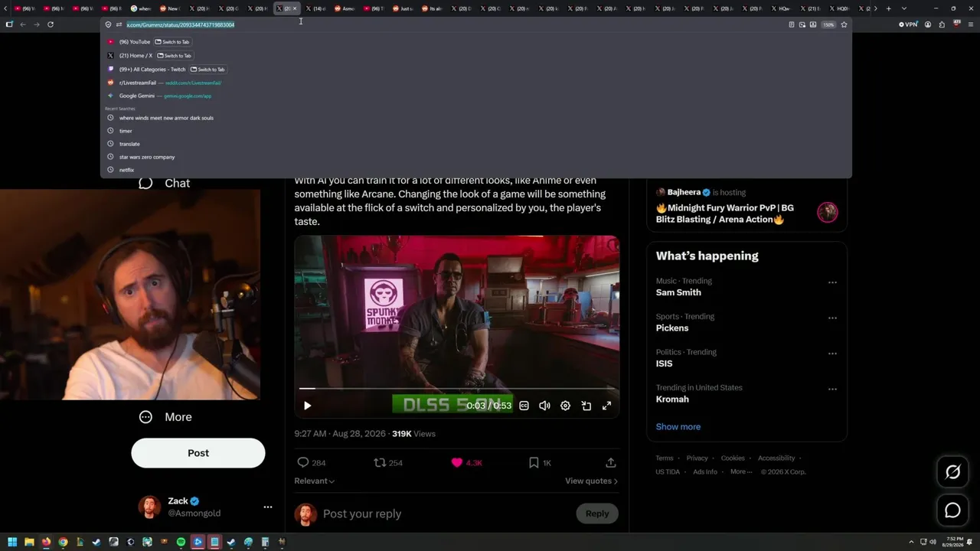Select the highlighted URL in address bar
980x551 pixels.
click(181, 24)
